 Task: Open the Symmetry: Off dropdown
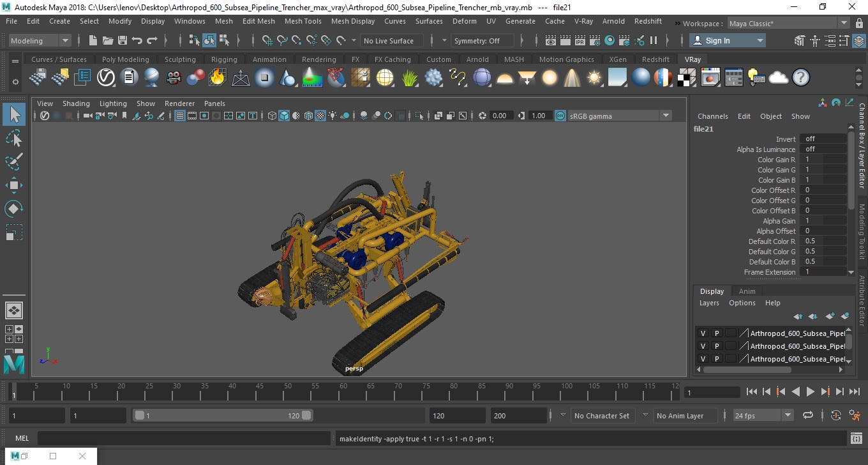(483, 40)
